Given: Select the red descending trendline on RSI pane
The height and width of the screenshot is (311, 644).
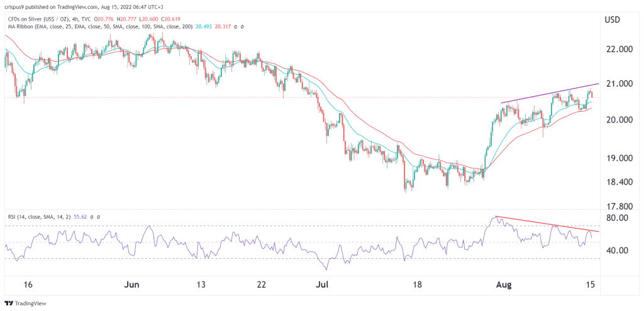Looking at the screenshot, I should pyautogui.click(x=548, y=224).
